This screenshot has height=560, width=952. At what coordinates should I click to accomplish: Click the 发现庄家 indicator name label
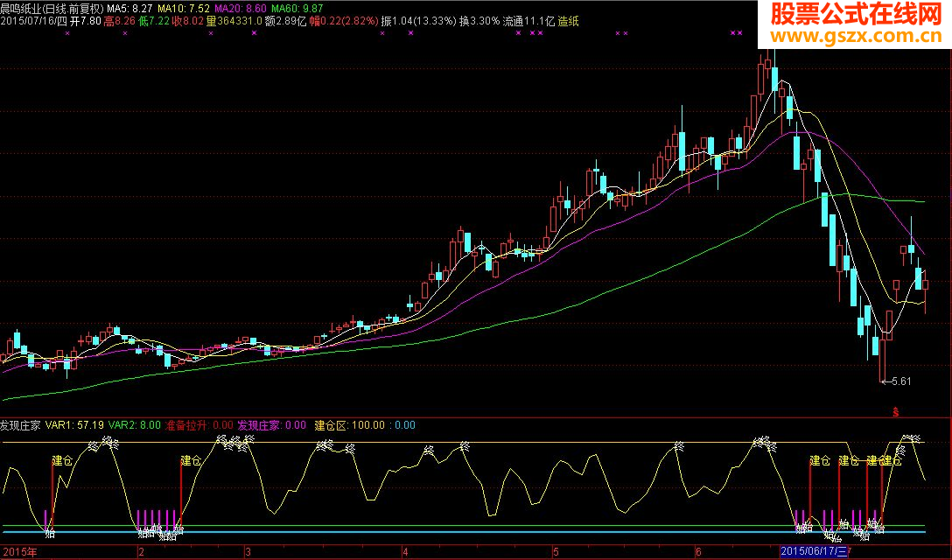(x=21, y=425)
